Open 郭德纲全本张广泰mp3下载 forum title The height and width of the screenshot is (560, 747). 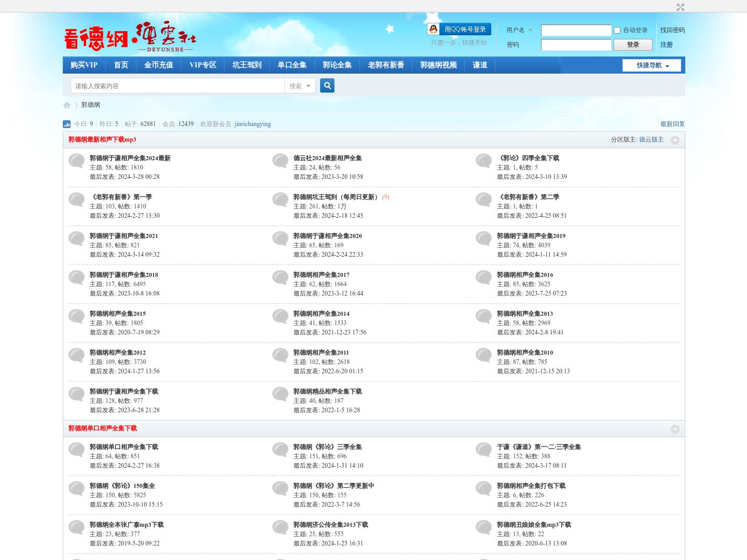point(127,525)
